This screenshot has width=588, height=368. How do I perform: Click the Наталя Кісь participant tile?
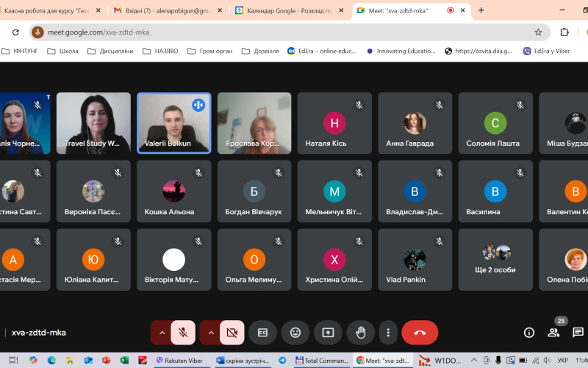tap(334, 123)
